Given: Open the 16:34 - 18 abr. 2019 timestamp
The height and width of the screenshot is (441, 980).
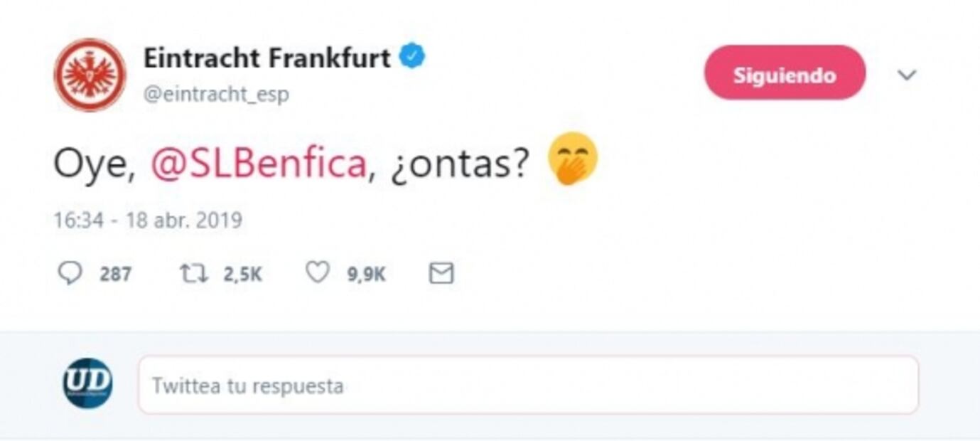Looking at the screenshot, I should (x=148, y=220).
